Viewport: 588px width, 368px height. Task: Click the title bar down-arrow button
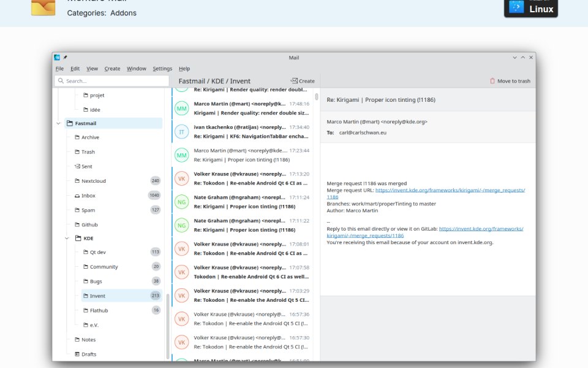pos(514,58)
